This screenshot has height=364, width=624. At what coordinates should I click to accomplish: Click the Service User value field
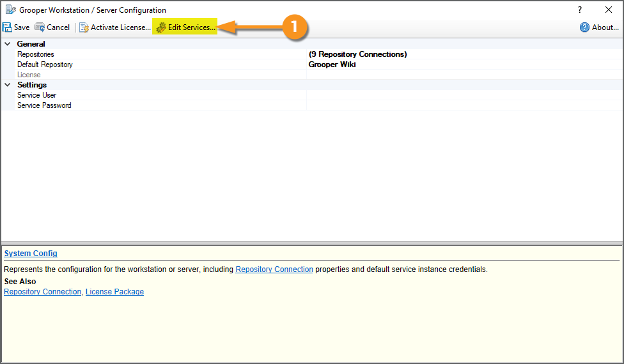464,95
